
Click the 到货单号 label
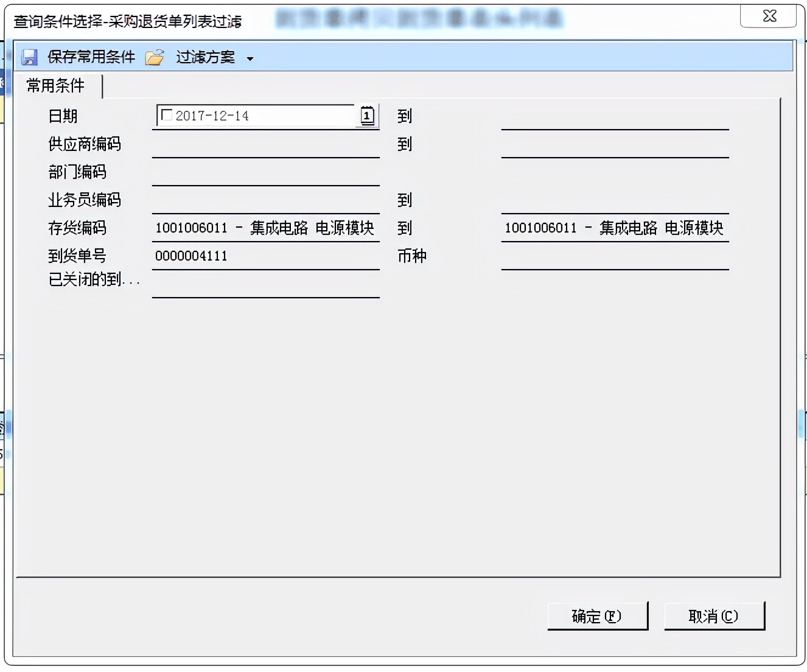point(77,256)
